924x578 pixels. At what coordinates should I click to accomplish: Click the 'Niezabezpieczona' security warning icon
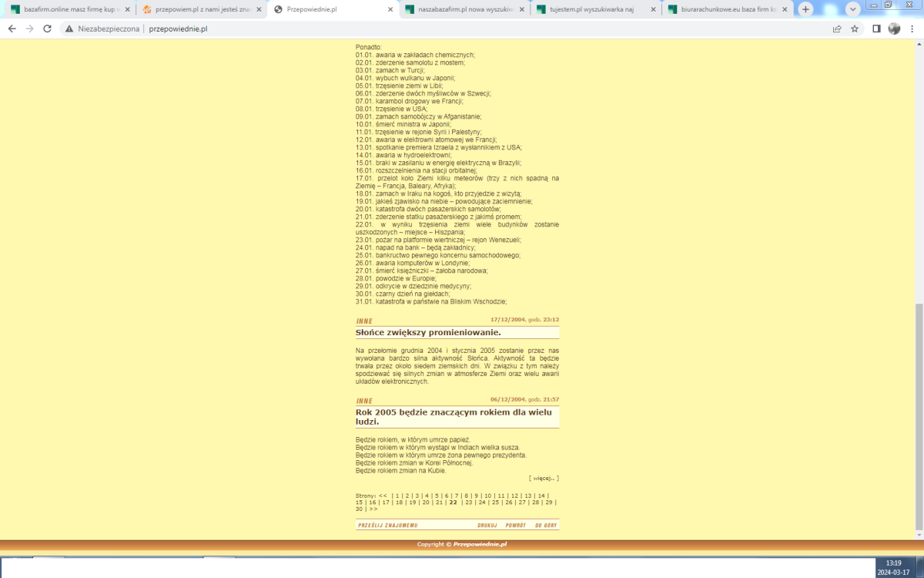click(x=69, y=29)
